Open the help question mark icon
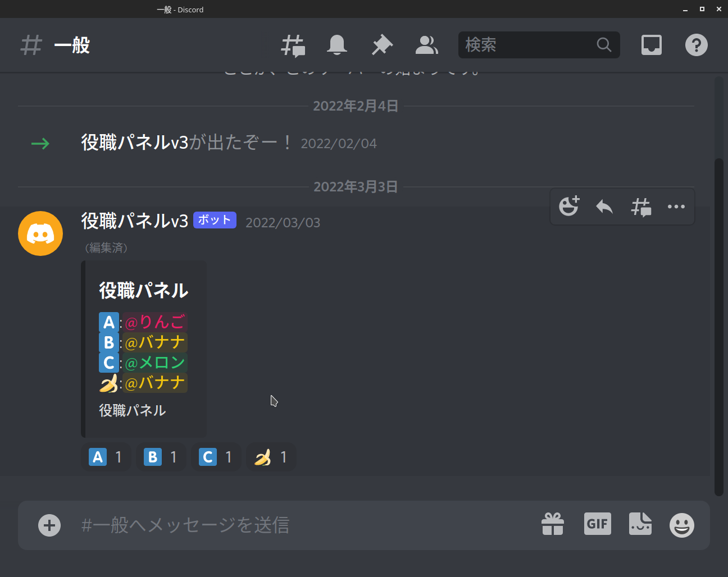This screenshot has height=577, width=728. (x=697, y=45)
